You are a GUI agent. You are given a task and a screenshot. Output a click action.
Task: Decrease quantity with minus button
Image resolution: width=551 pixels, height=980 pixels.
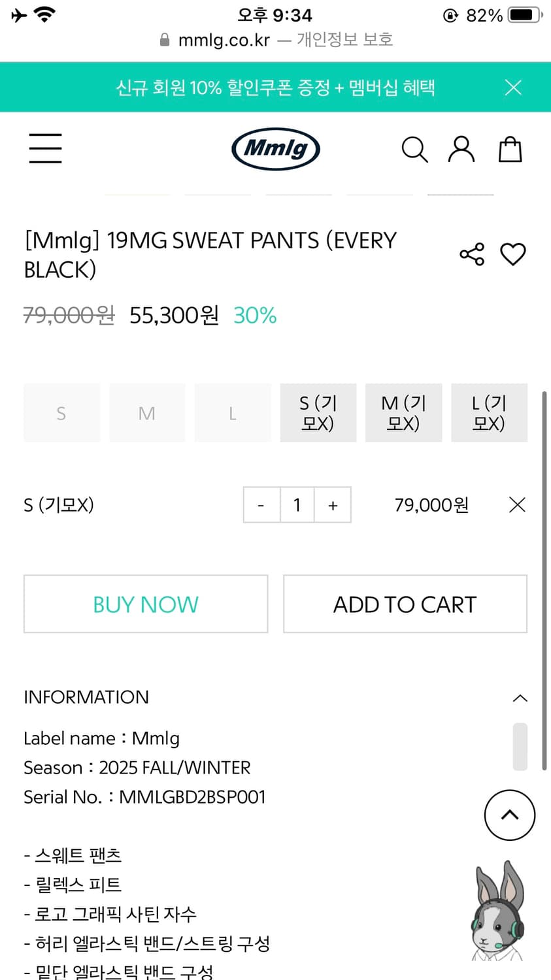point(261,505)
